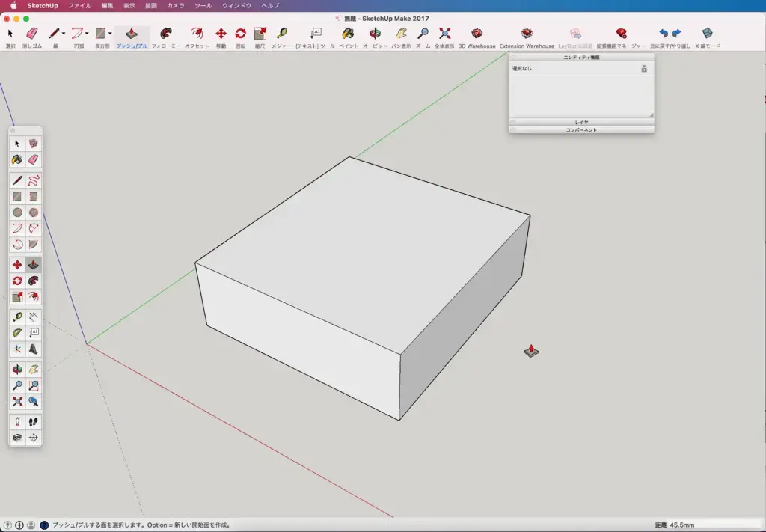Pick the Section Plane tool in left palette
Image resolution: width=766 pixels, height=532 pixels.
pos(33,438)
